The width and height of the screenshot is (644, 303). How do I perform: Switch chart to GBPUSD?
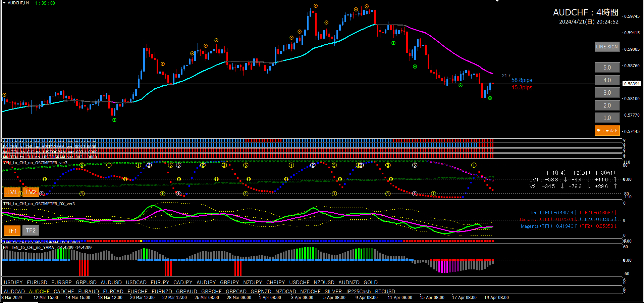point(86,283)
